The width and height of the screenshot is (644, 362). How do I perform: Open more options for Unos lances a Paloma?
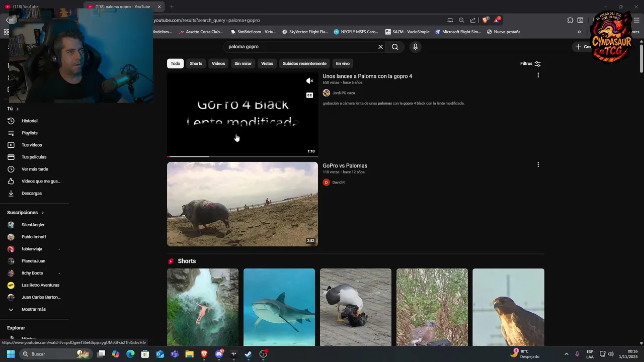(538, 75)
